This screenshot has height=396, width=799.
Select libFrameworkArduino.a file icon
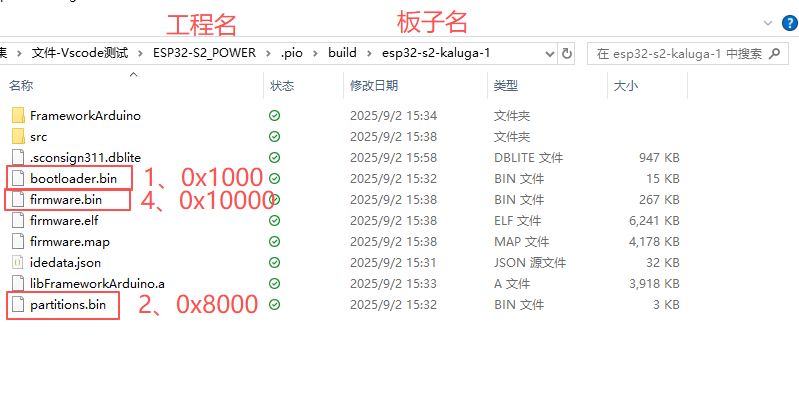[x=18, y=283]
